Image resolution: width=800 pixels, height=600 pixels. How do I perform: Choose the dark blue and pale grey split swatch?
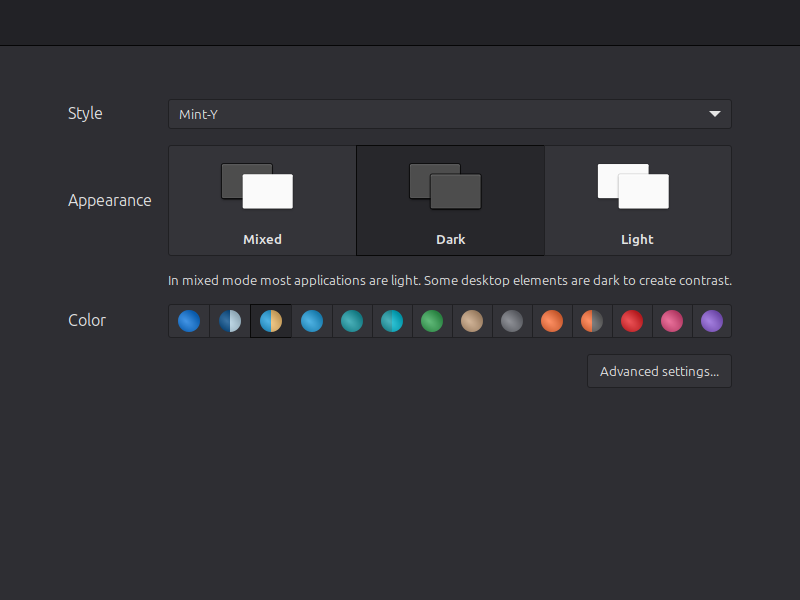(230, 321)
